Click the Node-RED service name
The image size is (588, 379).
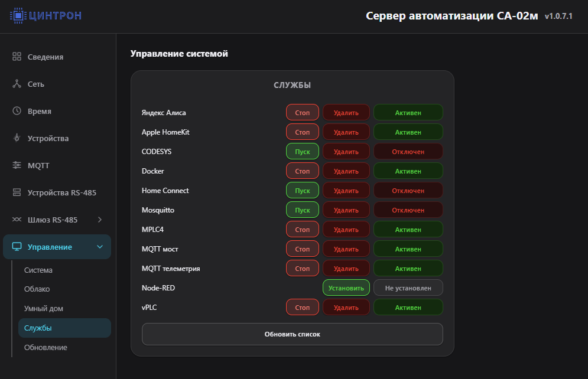(158, 287)
